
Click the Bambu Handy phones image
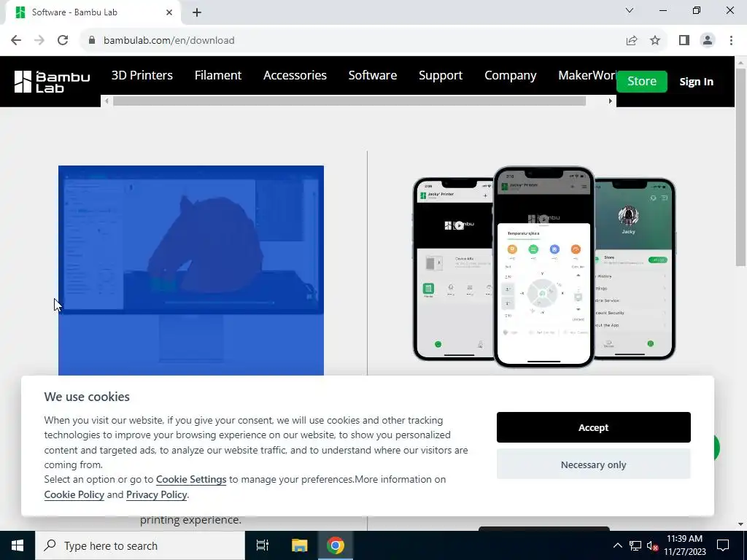coord(544,267)
